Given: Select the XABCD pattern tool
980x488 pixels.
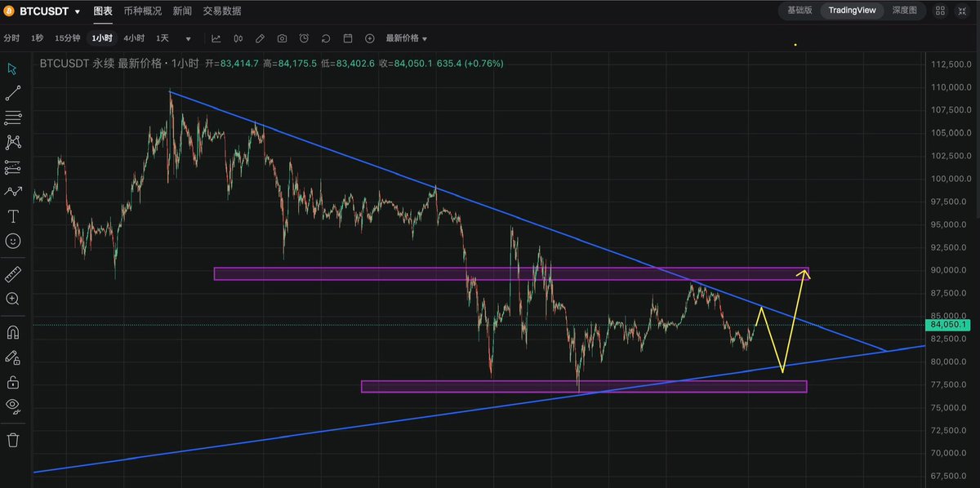Looking at the screenshot, I should (12, 142).
